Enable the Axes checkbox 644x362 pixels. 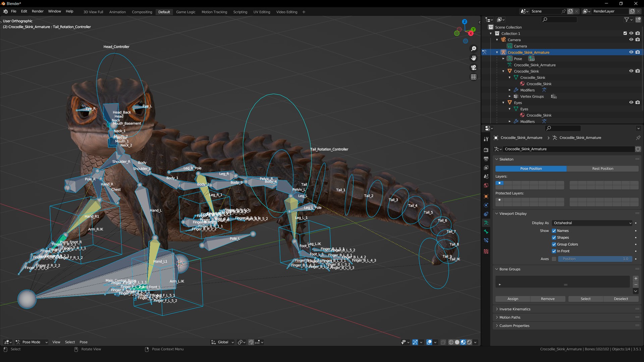[554, 259]
